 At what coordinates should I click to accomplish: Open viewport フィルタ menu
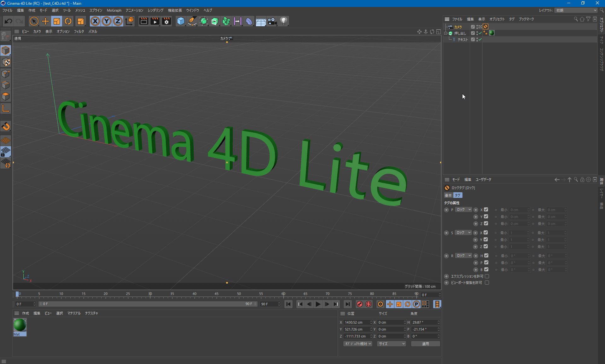(x=79, y=32)
